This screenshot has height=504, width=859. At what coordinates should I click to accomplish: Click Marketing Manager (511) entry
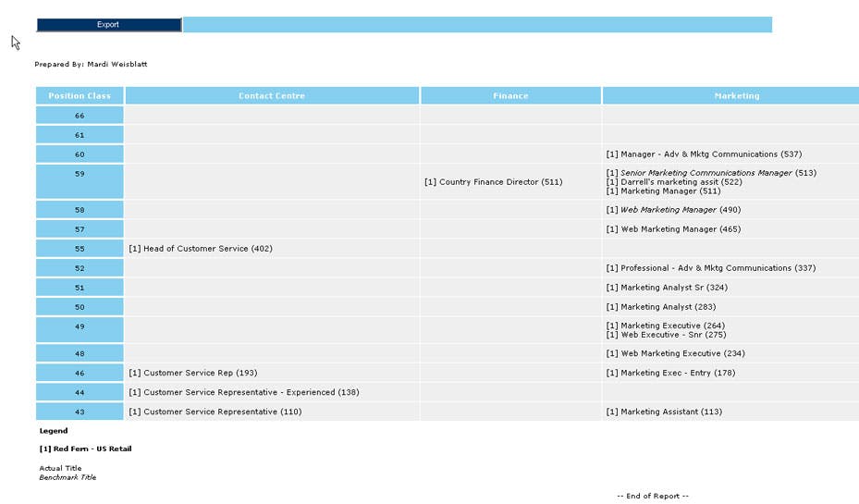click(663, 191)
